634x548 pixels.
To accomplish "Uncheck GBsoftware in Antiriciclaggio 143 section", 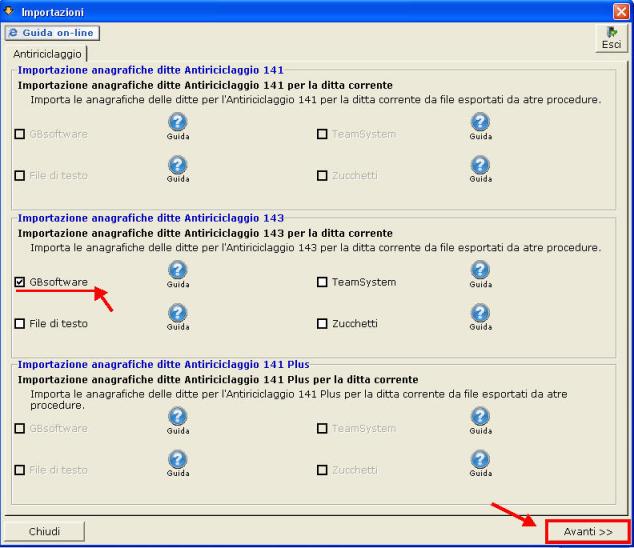I will [x=19, y=282].
